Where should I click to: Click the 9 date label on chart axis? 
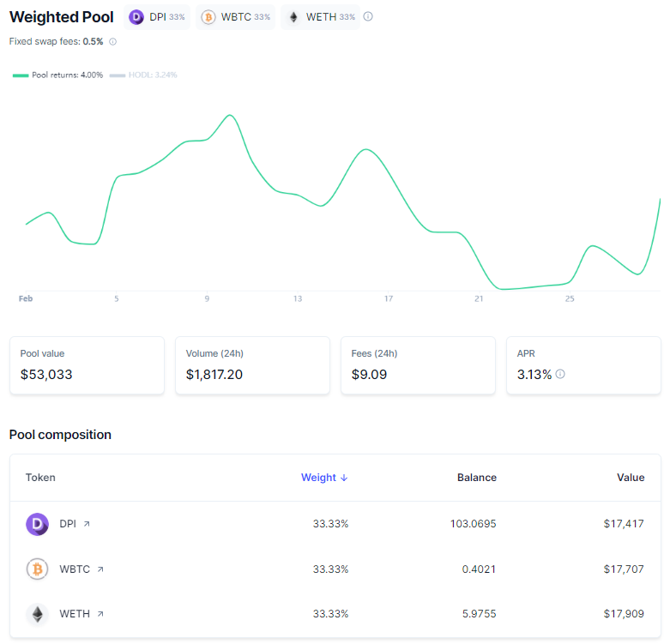[207, 298]
